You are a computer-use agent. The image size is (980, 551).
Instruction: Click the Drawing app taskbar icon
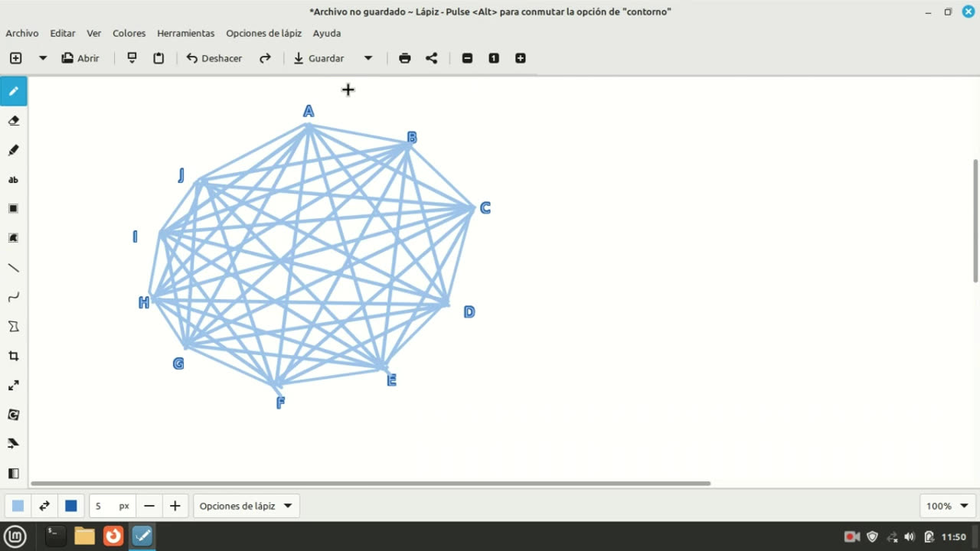(142, 536)
